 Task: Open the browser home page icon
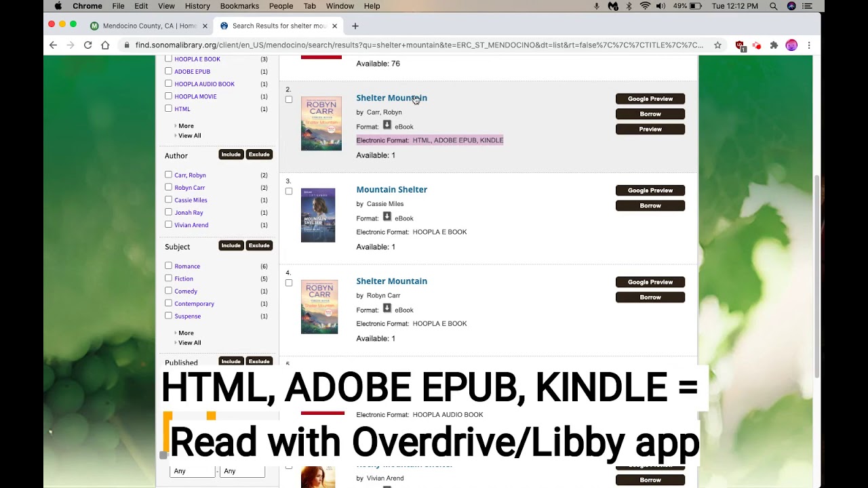pos(105,45)
